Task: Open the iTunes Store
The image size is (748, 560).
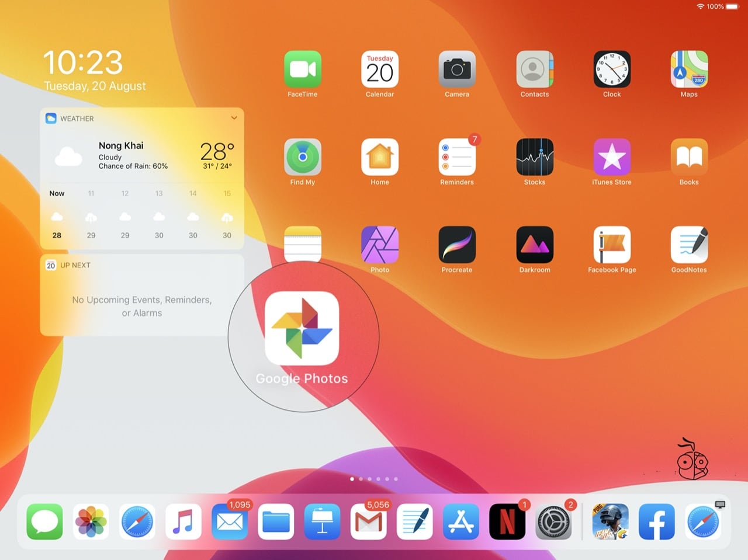Action: pos(611,158)
